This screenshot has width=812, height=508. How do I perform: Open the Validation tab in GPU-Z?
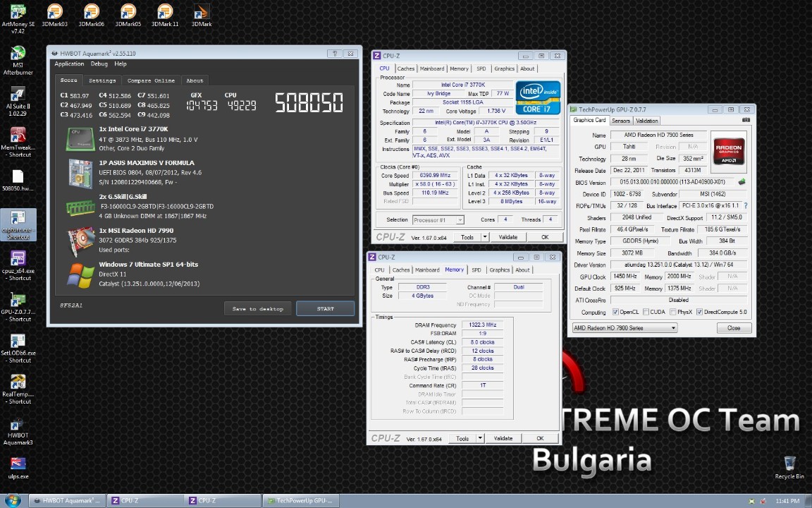click(x=646, y=121)
